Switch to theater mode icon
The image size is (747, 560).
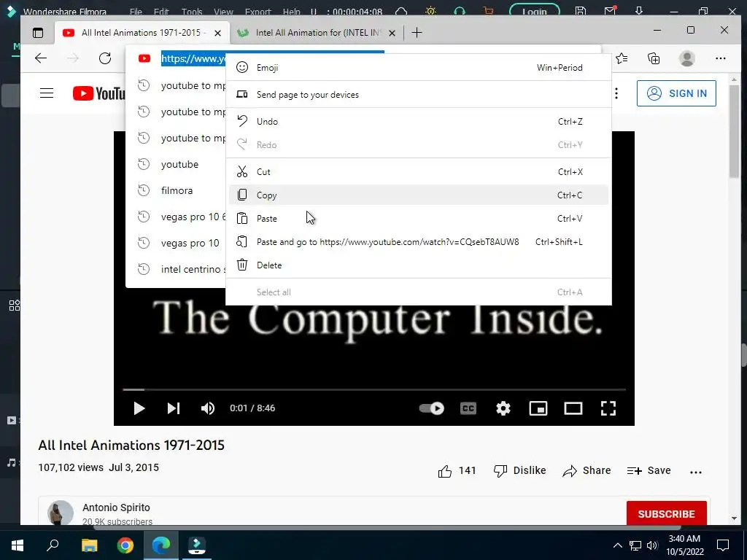573,408
